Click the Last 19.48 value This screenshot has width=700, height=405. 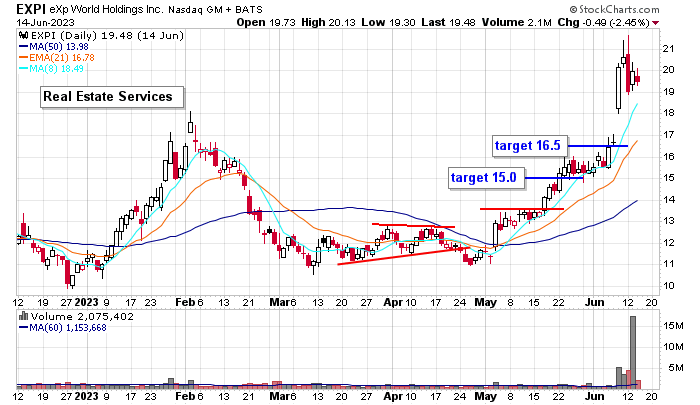click(x=448, y=22)
